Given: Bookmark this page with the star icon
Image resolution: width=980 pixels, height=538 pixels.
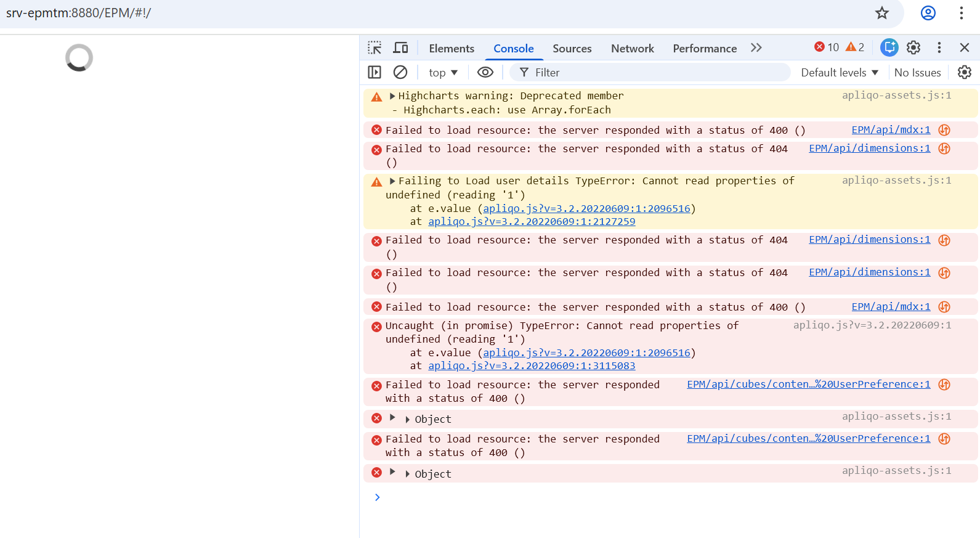Looking at the screenshot, I should pyautogui.click(x=882, y=13).
